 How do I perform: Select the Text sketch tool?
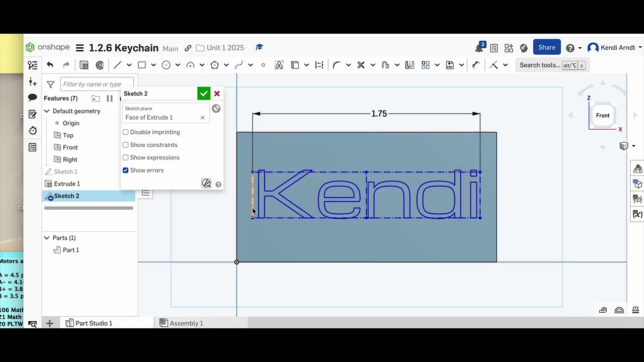[279, 65]
